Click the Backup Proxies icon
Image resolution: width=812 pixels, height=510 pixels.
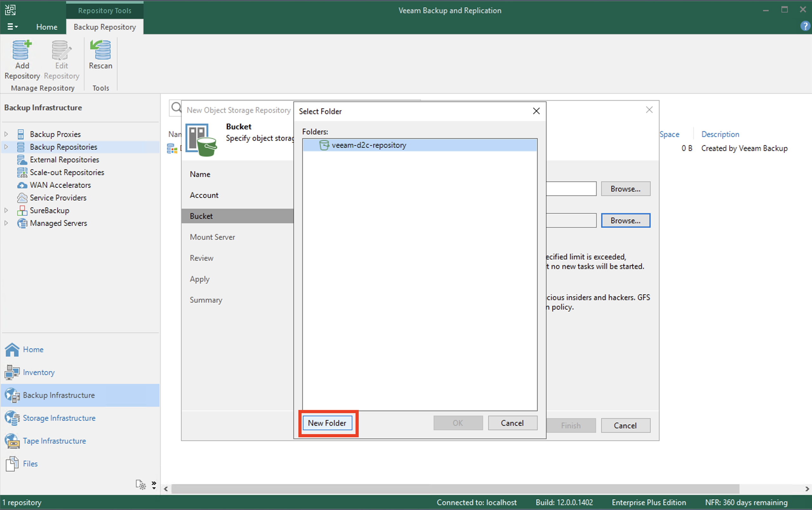pyautogui.click(x=21, y=134)
